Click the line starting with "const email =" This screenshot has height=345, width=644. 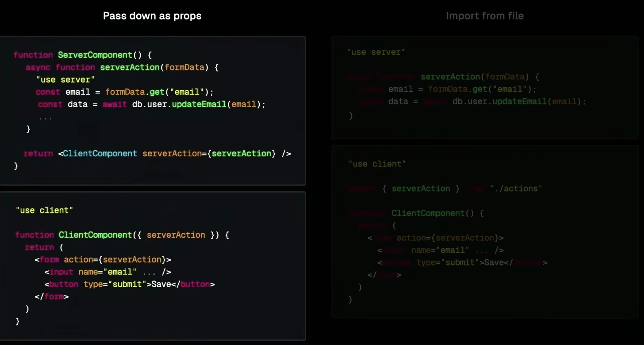pos(125,92)
